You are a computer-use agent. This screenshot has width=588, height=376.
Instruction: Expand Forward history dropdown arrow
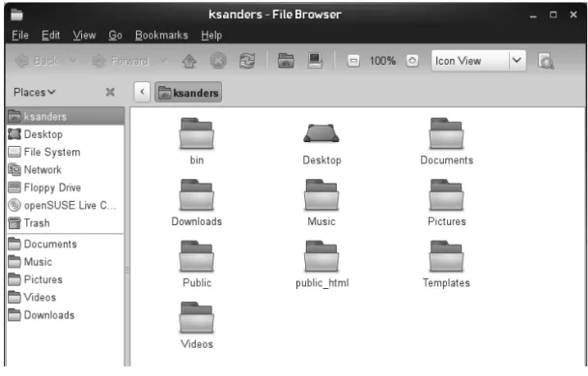point(163,61)
